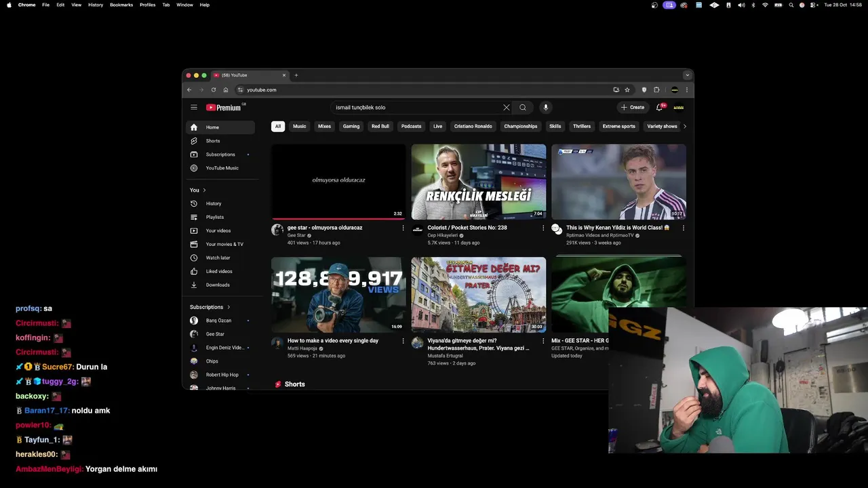This screenshot has height=488, width=868.
Task: Open Spotlight search in the macOS menu bar
Action: pyautogui.click(x=791, y=5)
